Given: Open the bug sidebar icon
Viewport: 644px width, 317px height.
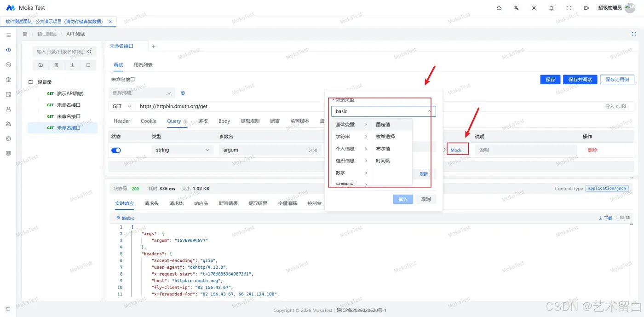Looking at the screenshot, I should pyautogui.click(x=8, y=80).
